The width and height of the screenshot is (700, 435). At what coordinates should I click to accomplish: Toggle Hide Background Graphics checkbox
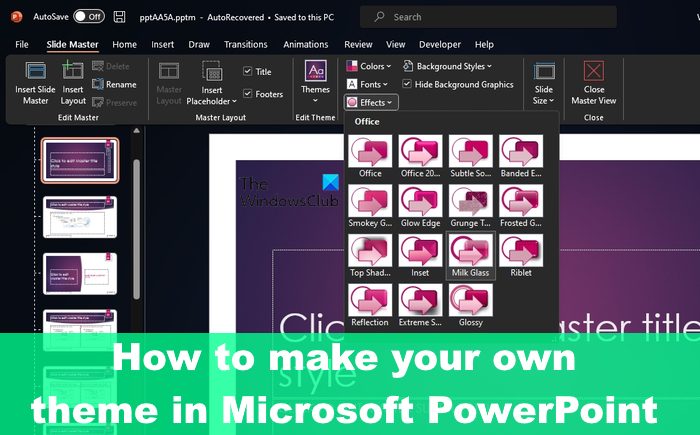(x=407, y=84)
